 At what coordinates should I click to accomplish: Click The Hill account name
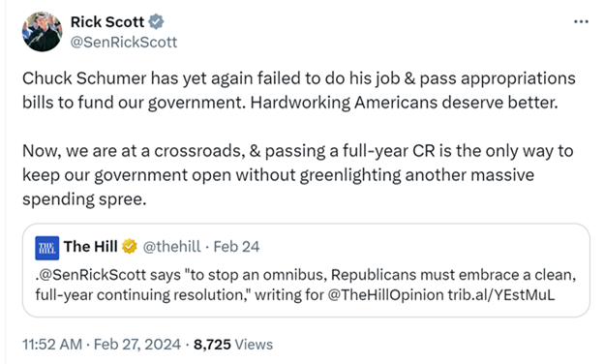[x=91, y=247]
